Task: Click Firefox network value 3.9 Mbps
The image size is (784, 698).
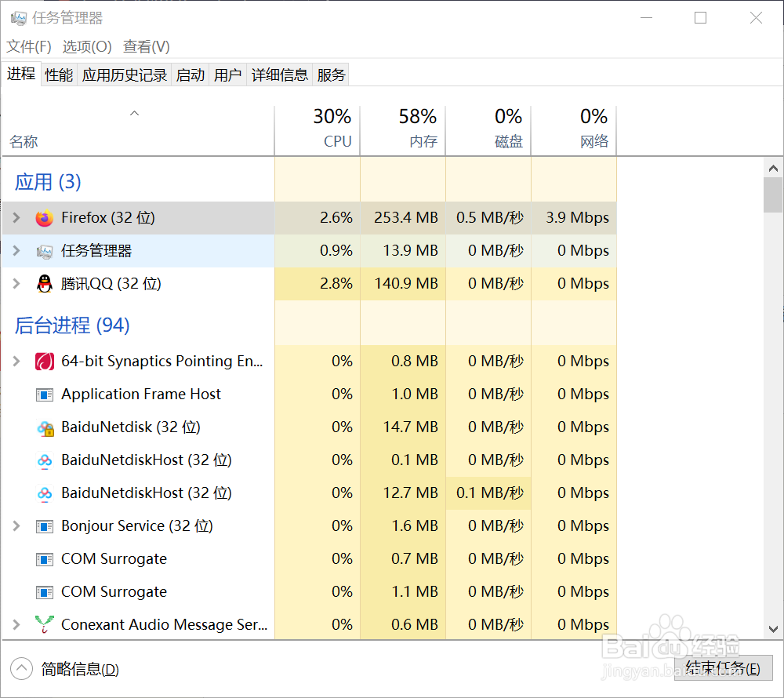Action: [578, 217]
